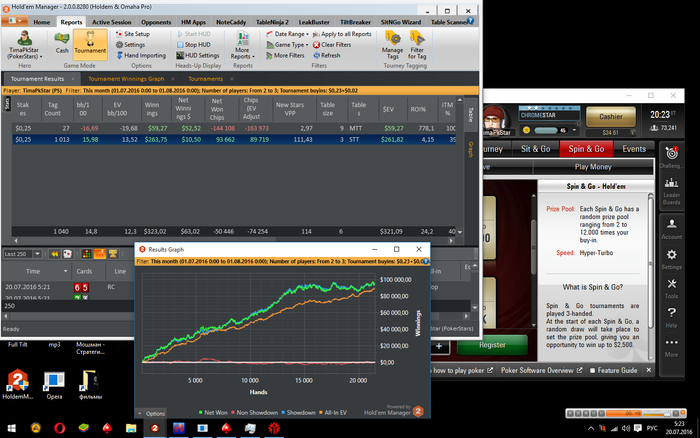This screenshot has width=700, height=438.
Task: Click the orange bar chart icon
Action: pos(100,254)
